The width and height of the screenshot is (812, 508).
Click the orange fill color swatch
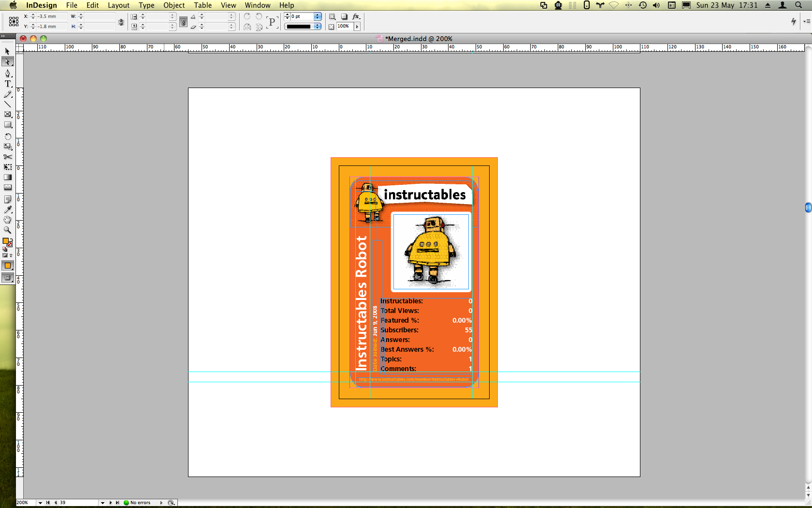[8, 266]
